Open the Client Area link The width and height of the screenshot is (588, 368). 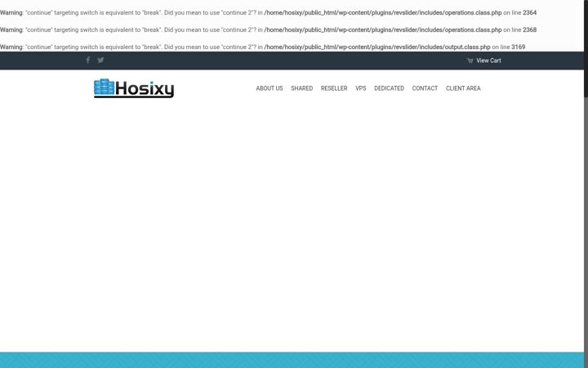tap(463, 88)
